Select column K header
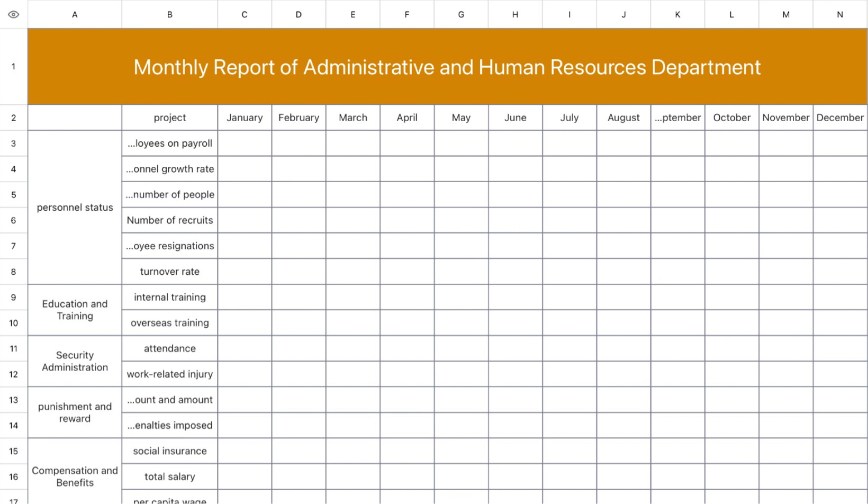Screen dimensions: 868x504 [x=677, y=14]
